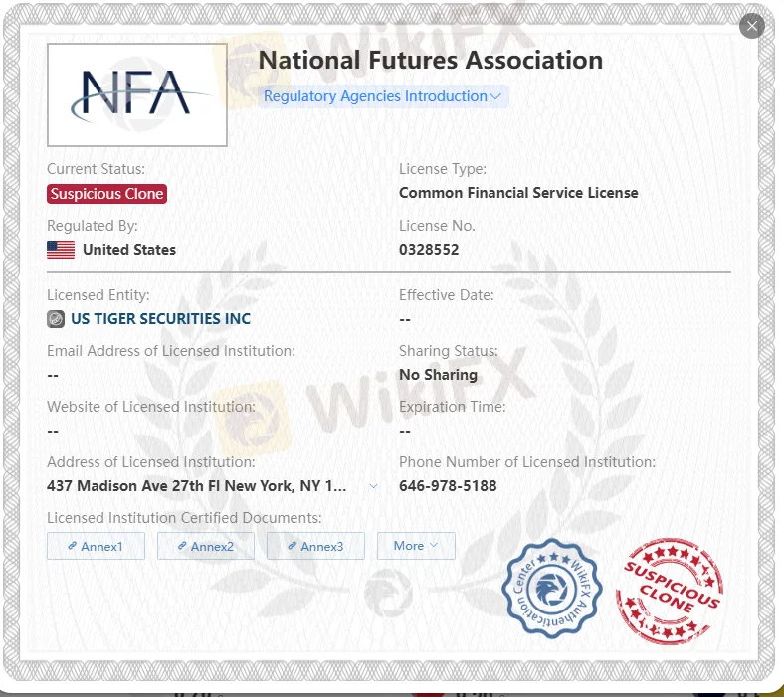Expand the full institution address chevron
Image resolution: width=784 pixels, height=697 pixels.
373,486
